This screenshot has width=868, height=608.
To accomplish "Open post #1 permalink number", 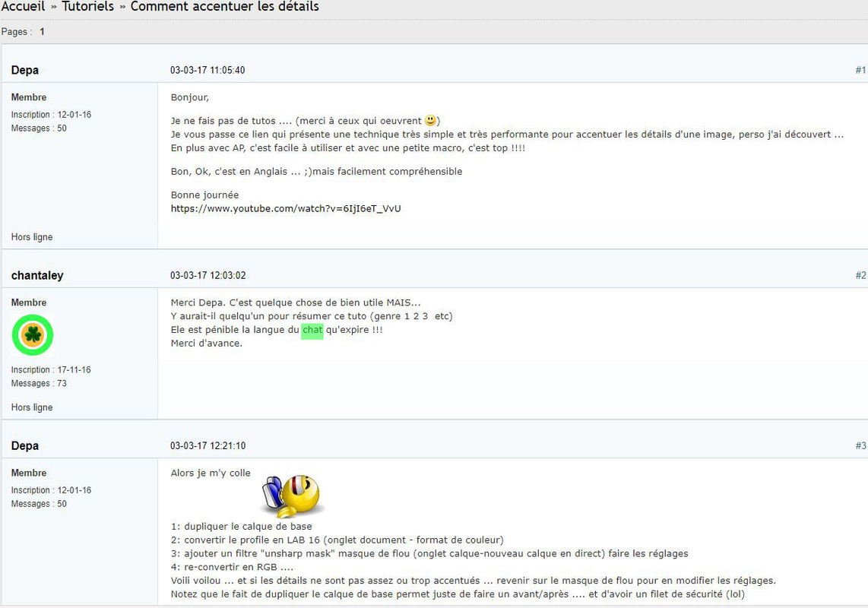I will click(x=860, y=71).
